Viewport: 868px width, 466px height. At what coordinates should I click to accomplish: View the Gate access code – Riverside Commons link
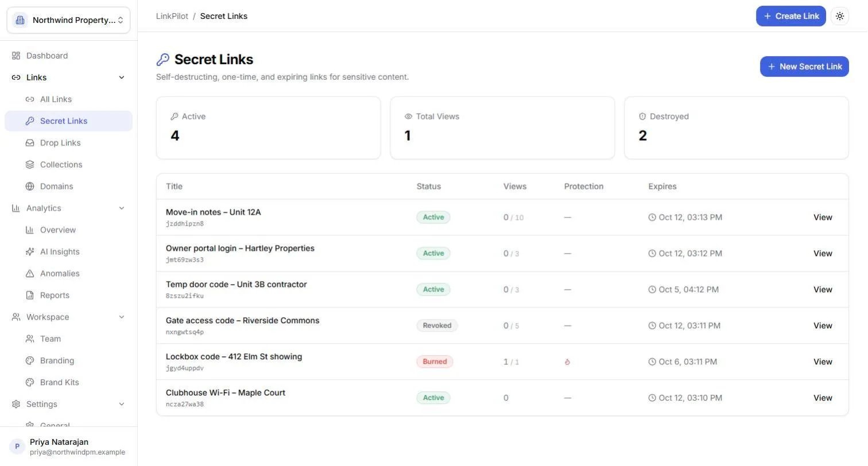[x=823, y=326]
